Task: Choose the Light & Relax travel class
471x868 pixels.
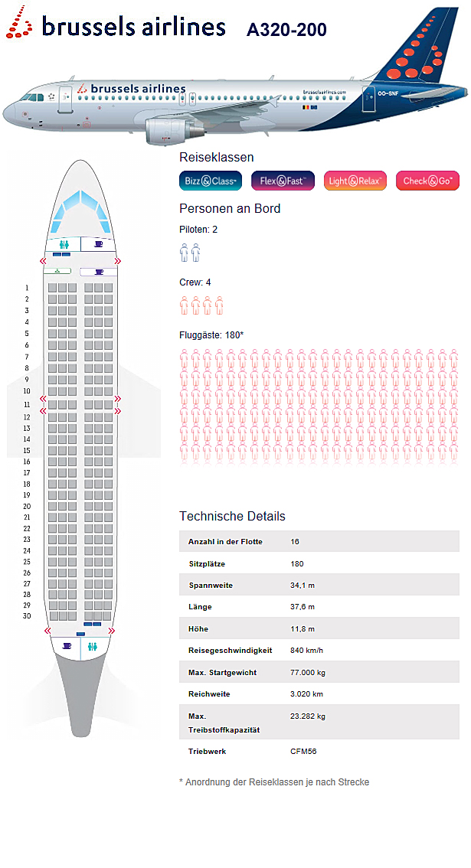Action: click(x=355, y=181)
